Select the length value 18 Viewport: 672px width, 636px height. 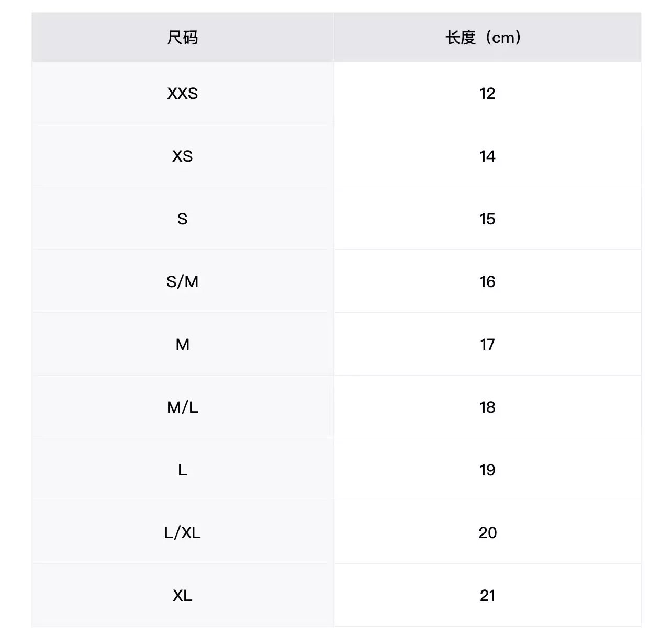click(487, 407)
